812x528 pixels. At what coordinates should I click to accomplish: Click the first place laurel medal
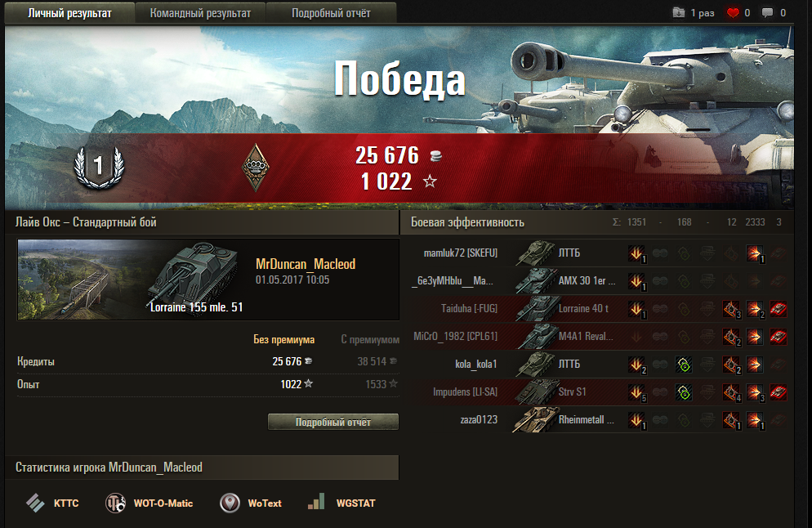tap(99, 167)
